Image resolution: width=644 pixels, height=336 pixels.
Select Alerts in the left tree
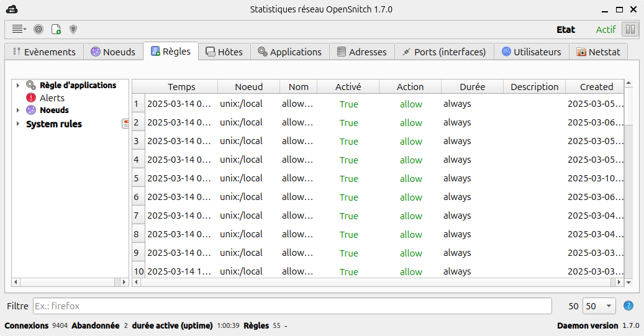(52, 98)
